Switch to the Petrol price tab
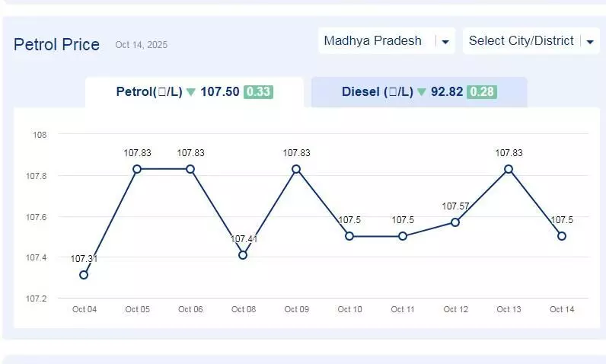 click(x=194, y=92)
